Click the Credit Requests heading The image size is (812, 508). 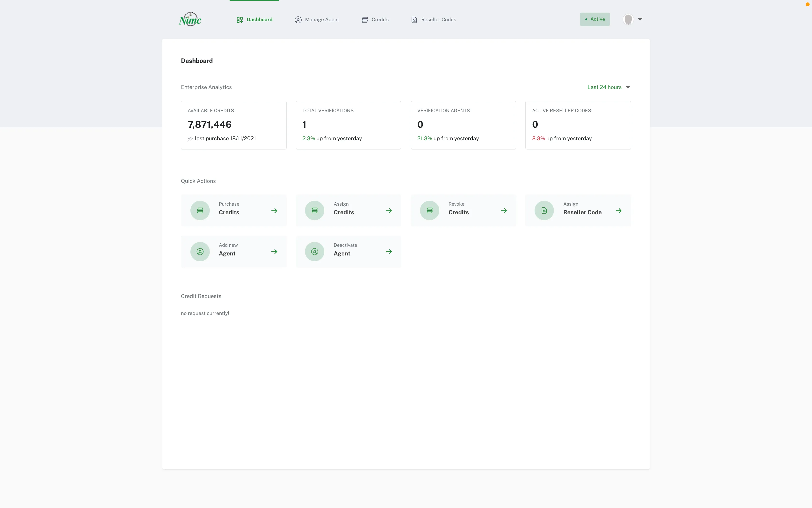(x=201, y=296)
